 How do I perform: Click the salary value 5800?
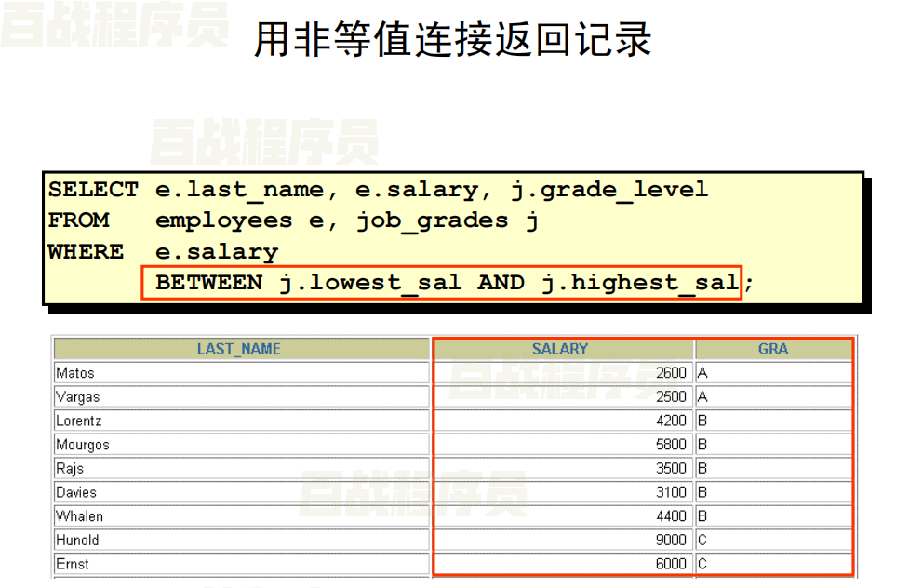click(x=670, y=445)
